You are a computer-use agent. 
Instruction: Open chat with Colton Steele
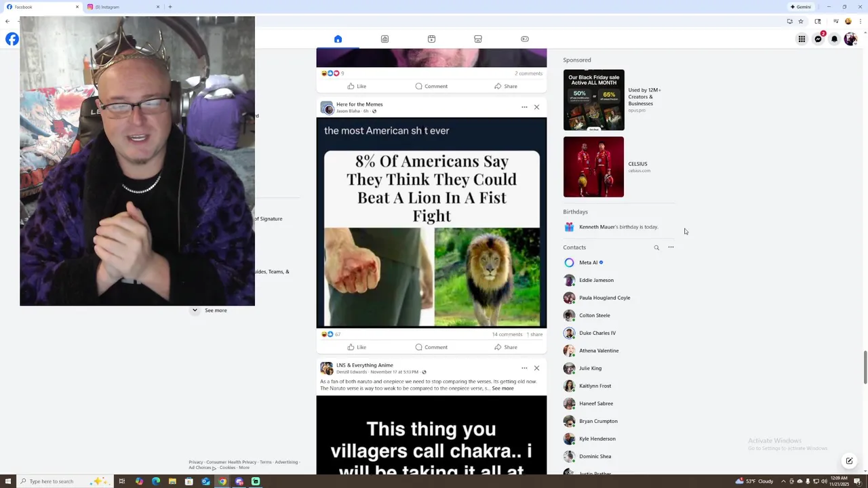tap(587, 315)
